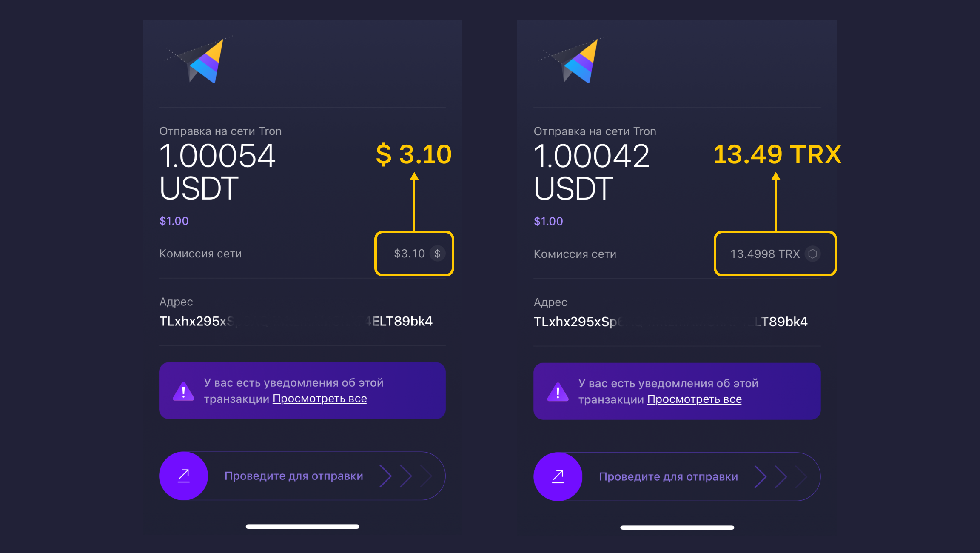Screen dimensions: 980x553
Task: Click warning triangle icon in left notification
Action: coord(183,391)
